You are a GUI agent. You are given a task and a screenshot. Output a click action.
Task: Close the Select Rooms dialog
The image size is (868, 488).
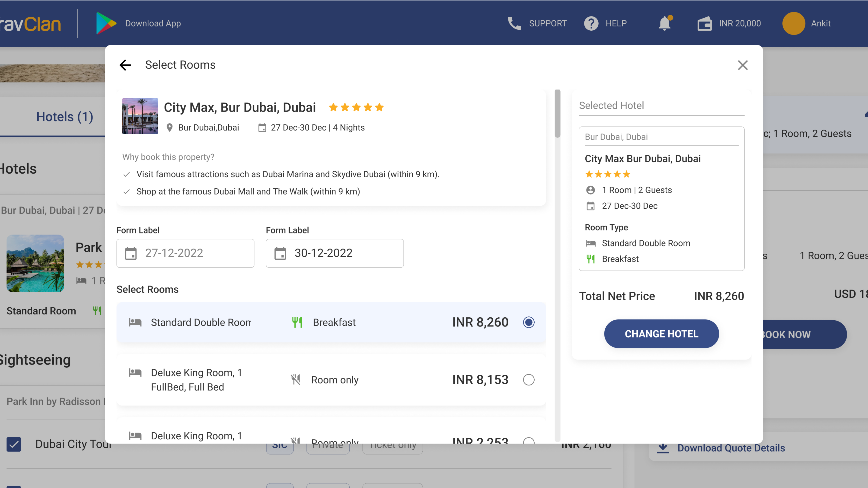(743, 65)
